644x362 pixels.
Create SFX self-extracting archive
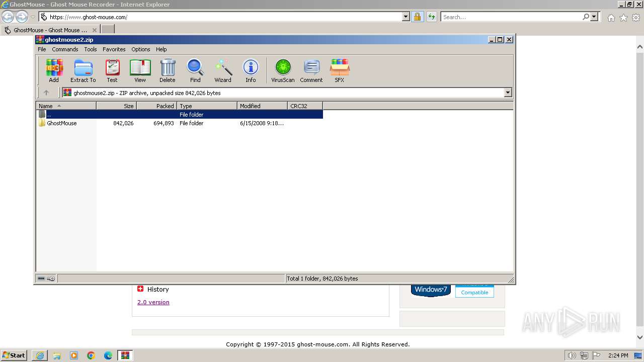(x=340, y=70)
